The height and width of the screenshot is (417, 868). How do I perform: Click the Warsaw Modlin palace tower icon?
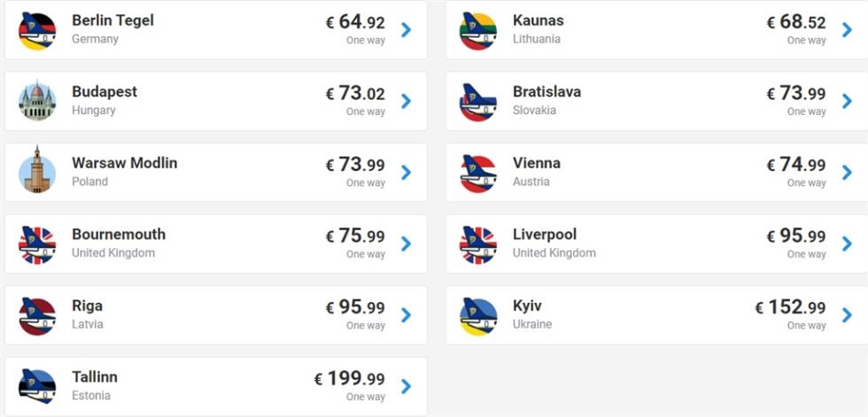[x=37, y=171]
